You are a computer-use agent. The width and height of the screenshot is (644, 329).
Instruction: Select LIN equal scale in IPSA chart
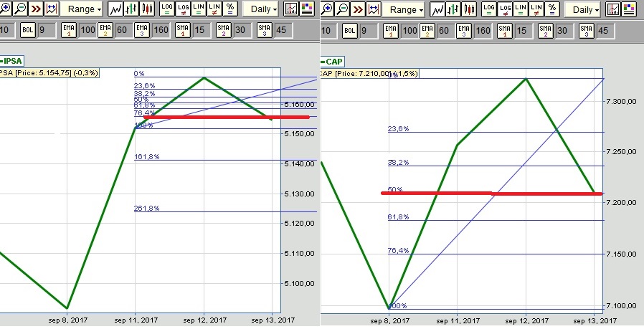point(199,9)
